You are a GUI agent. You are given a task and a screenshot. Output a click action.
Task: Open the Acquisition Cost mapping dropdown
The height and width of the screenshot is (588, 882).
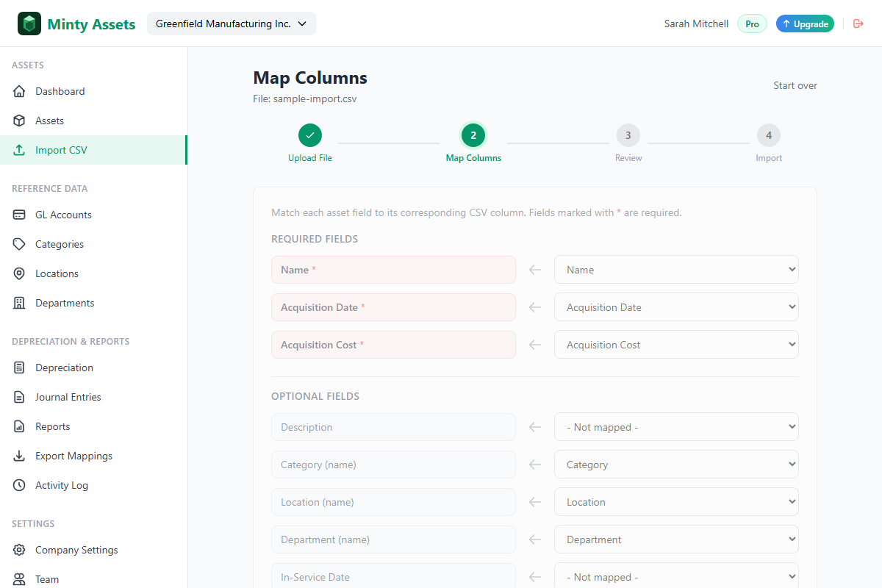point(676,345)
